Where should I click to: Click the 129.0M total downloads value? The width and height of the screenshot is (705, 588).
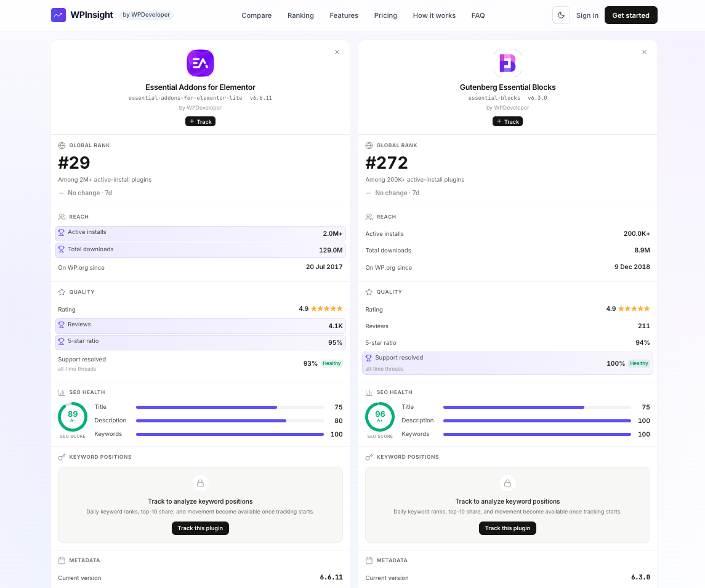click(x=331, y=250)
